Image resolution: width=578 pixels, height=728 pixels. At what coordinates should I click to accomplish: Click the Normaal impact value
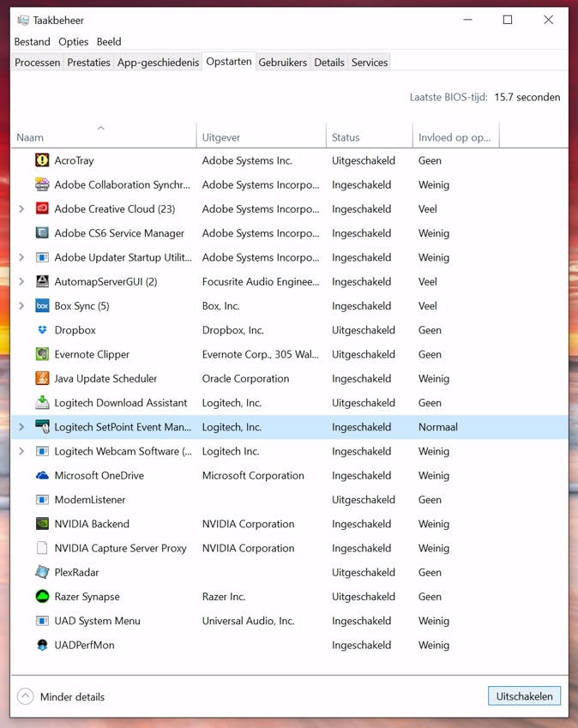click(438, 427)
